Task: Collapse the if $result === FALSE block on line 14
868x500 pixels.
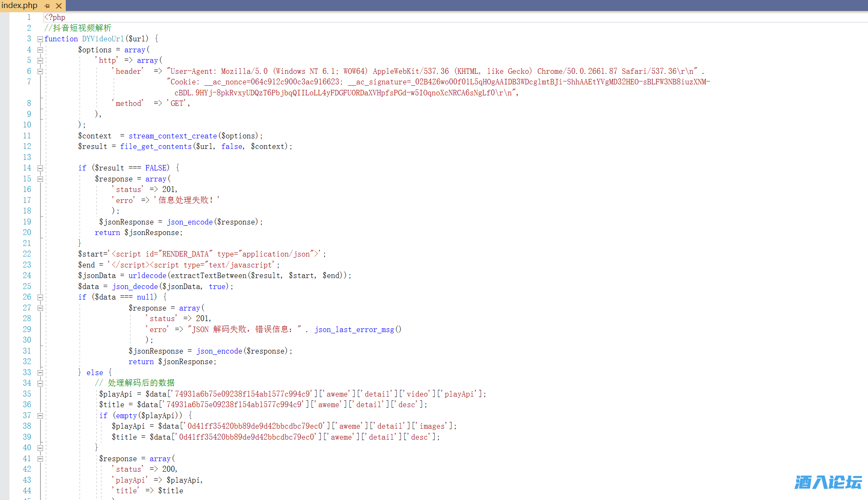Action: 40,168
